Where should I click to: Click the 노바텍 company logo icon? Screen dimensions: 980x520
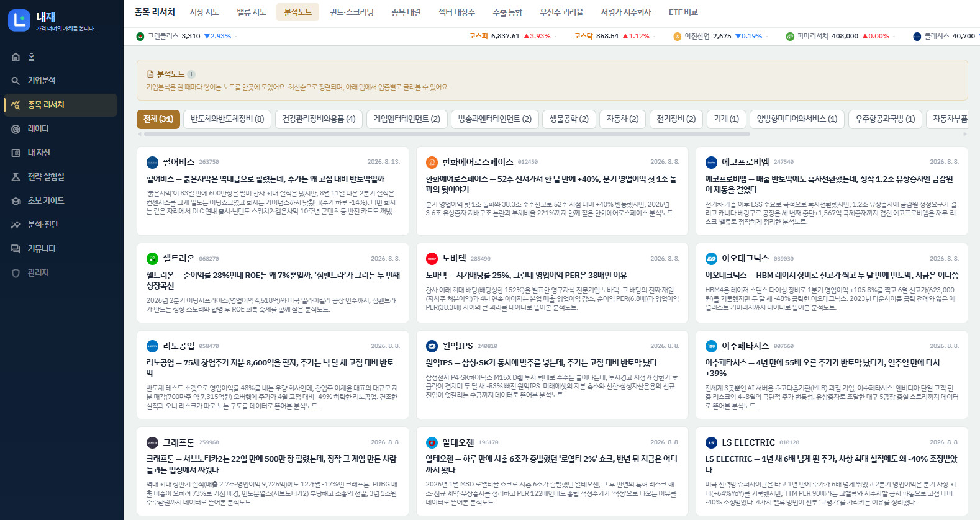[x=432, y=259]
